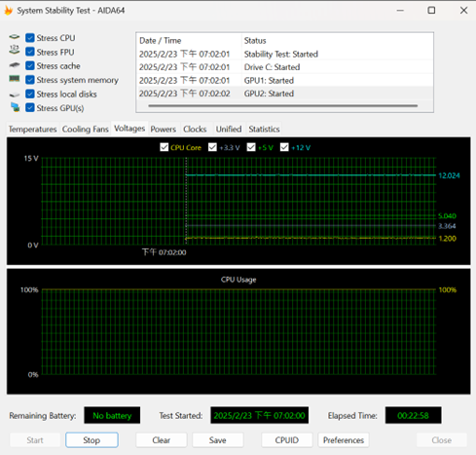Click the cache chip icon beside Stress cache
The height and width of the screenshot is (455, 476).
coord(15,65)
